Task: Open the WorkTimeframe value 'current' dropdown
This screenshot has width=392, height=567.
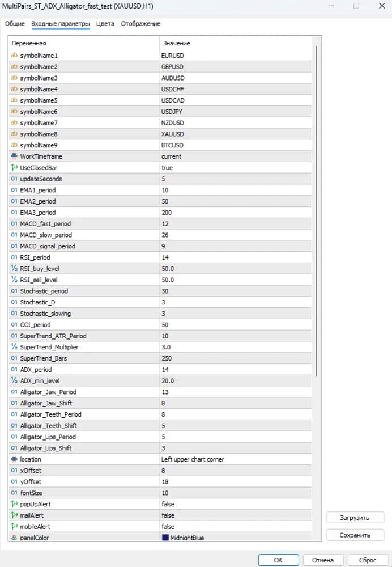Action: [x=236, y=156]
